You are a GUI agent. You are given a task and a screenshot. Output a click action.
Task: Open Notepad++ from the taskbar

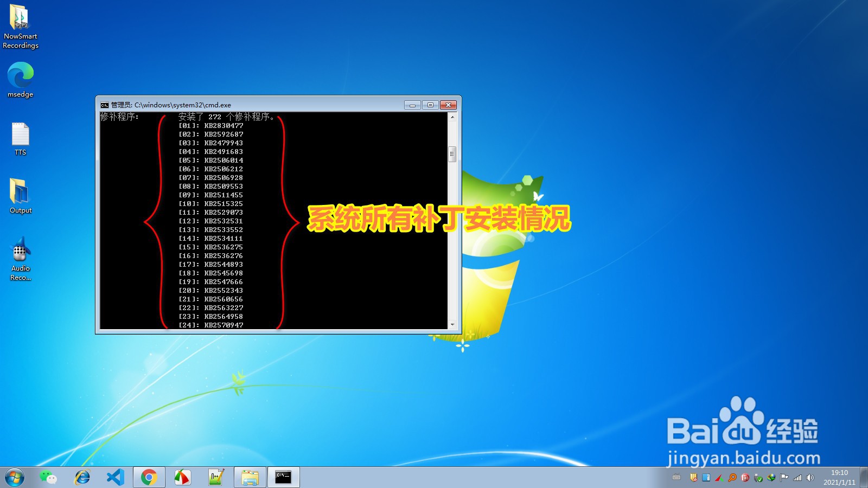pyautogui.click(x=216, y=477)
